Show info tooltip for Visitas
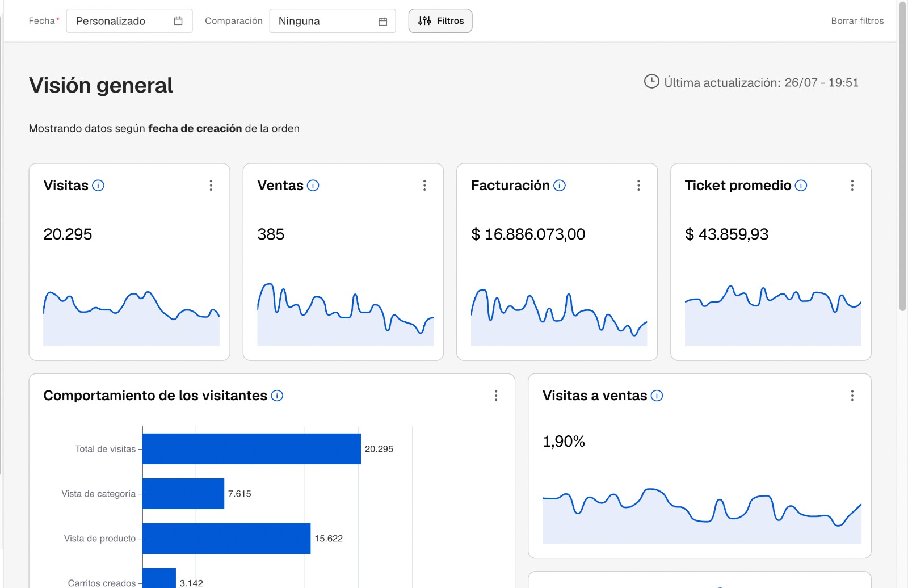Screen dimensions: 908x588 [98, 186]
